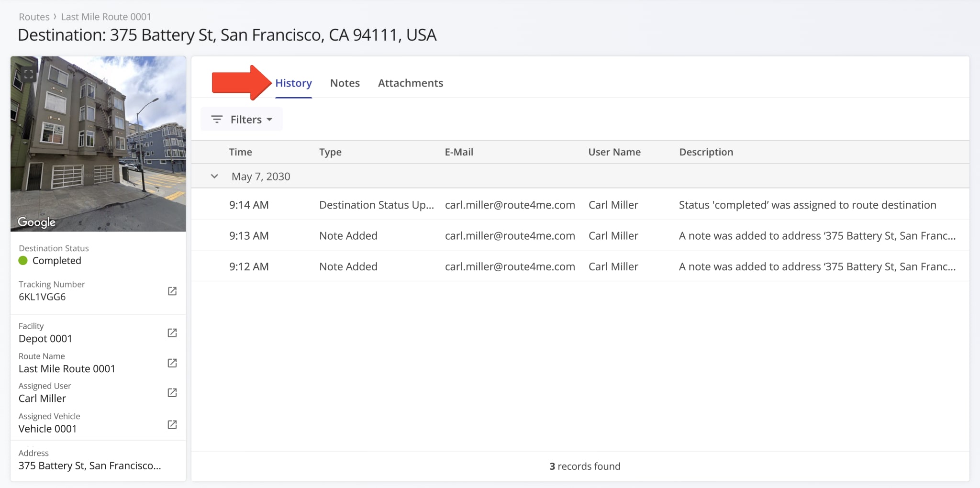Open the Attachments tab

pos(410,83)
